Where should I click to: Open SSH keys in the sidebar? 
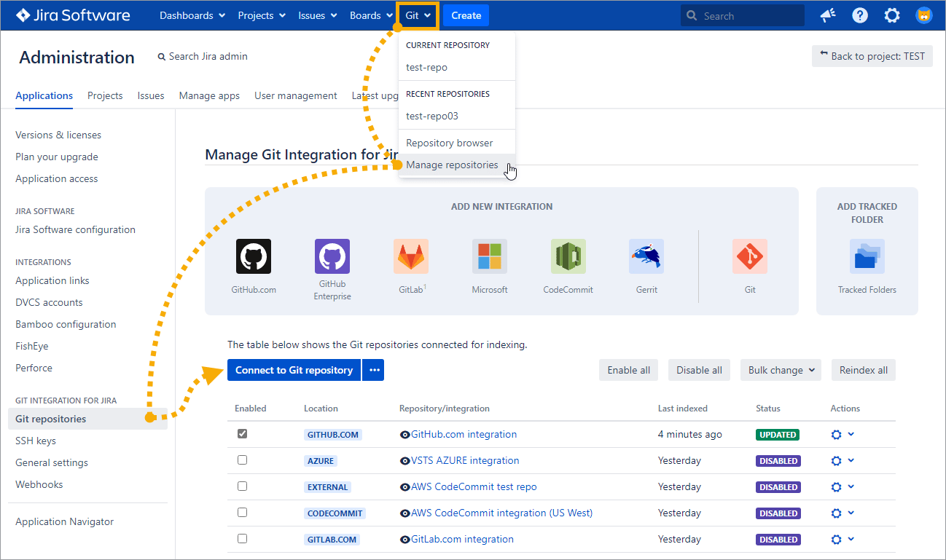[36, 441]
